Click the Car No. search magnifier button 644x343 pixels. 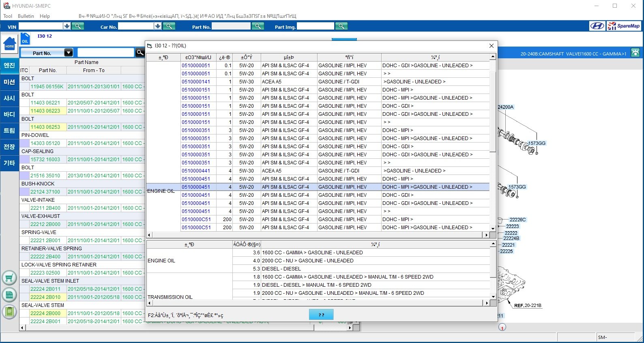point(169,26)
